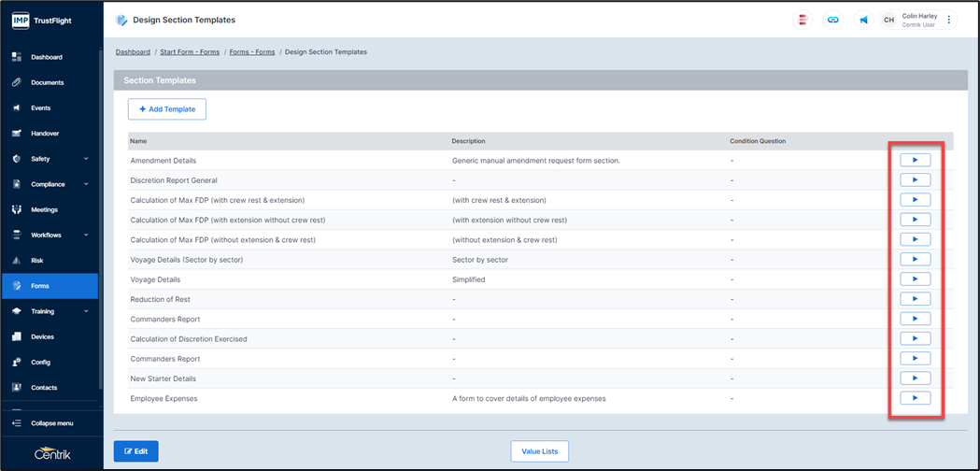Open arrow for Max FDP with crew rest & extension

(x=915, y=200)
